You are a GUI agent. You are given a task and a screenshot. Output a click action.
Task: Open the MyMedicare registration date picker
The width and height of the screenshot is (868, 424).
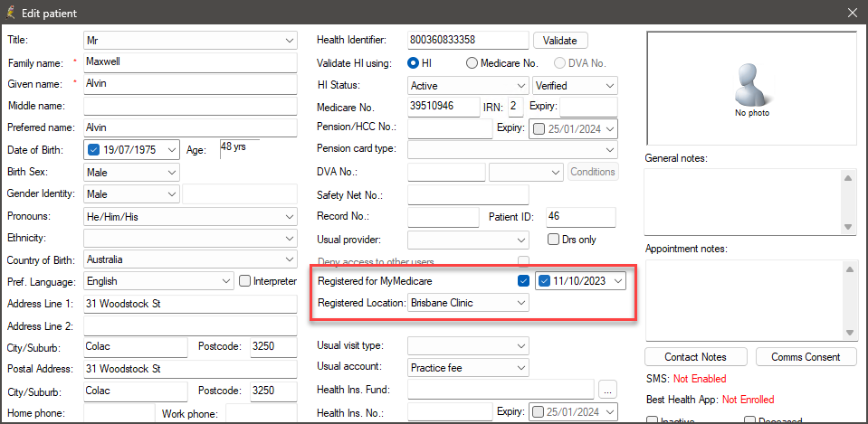(617, 281)
